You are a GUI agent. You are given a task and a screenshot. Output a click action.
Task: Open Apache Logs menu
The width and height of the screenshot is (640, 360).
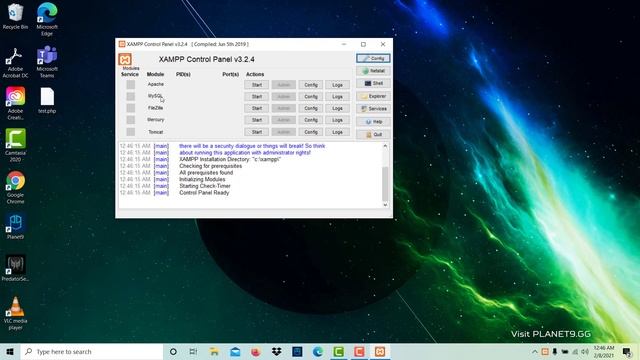point(338,85)
